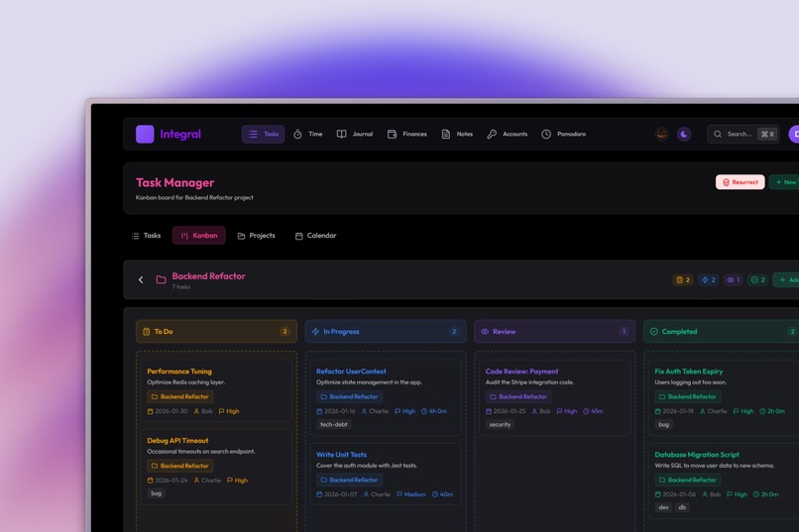799x532 pixels.
Task: Click the Review eye count badge in project header
Action: click(x=733, y=279)
